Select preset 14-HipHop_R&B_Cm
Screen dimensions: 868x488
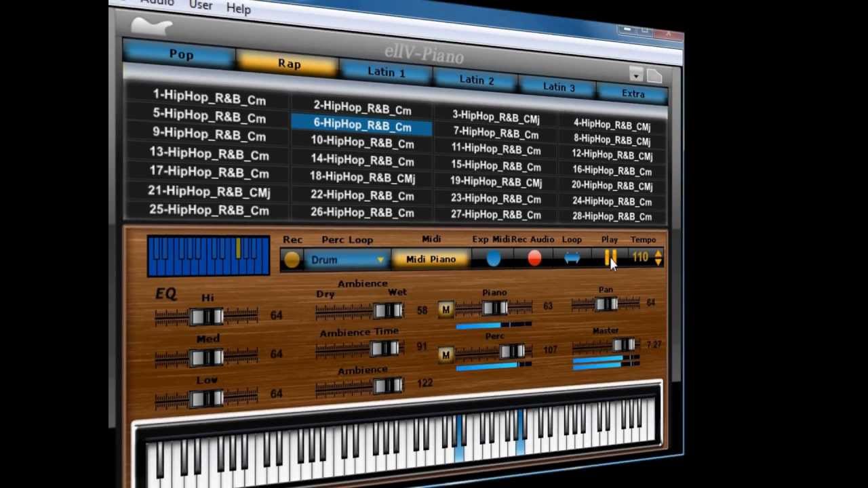click(x=362, y=160)
